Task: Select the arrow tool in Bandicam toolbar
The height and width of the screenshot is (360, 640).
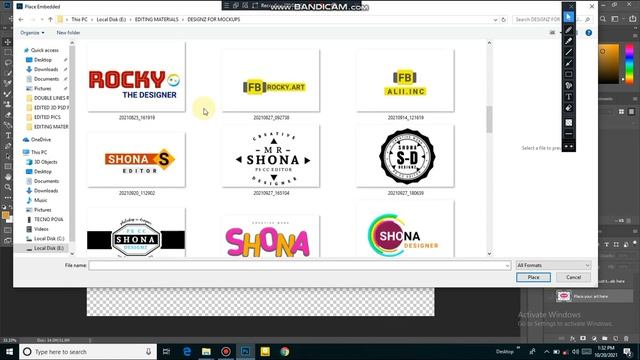Action: [x=569, y=63]
